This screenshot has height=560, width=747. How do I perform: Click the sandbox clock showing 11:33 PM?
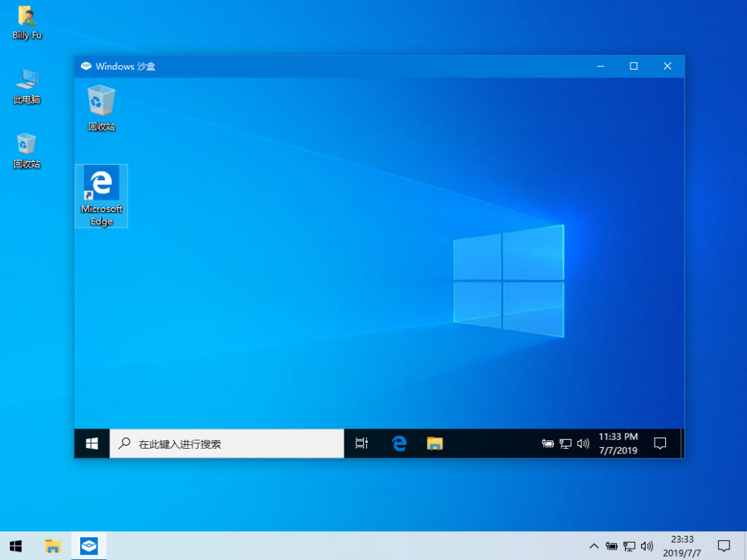tap(618, 443)
